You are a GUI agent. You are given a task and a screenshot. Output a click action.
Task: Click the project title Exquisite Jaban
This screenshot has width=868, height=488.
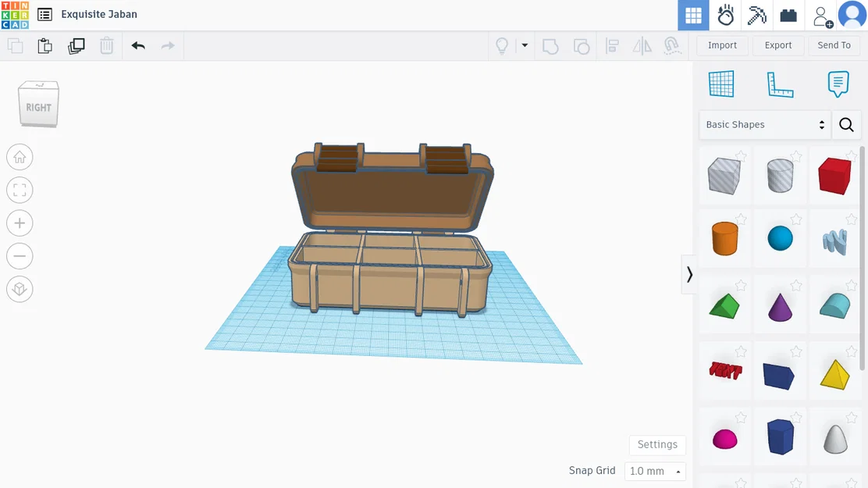pos(99,14)
